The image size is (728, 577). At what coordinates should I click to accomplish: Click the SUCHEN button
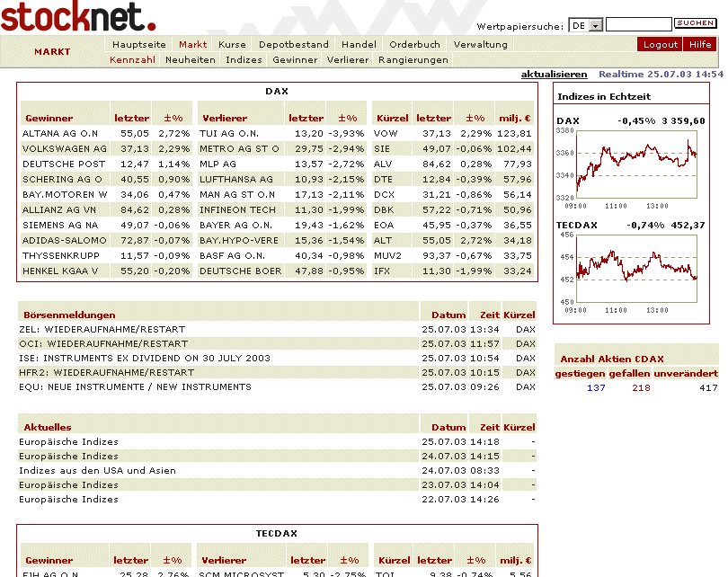coord(695,23)
